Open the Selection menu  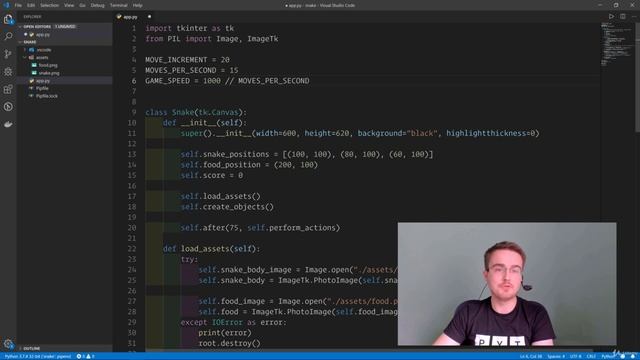click(49, 5)
